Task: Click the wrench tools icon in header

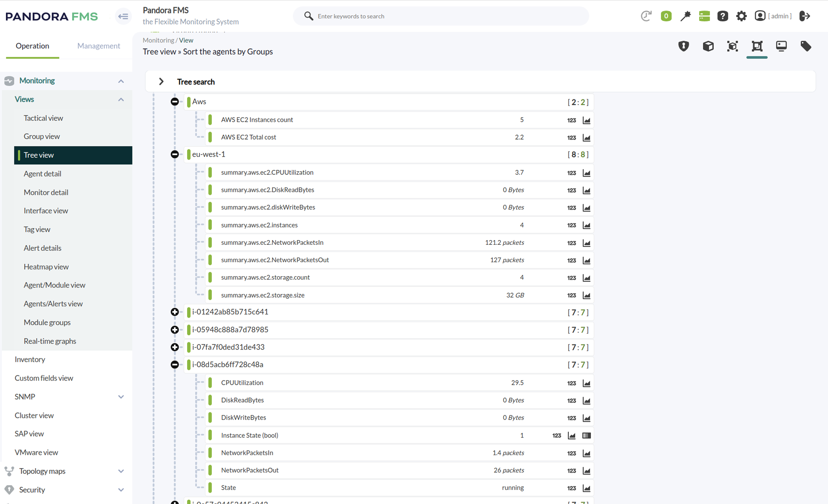Action: [x=685, y=16]
